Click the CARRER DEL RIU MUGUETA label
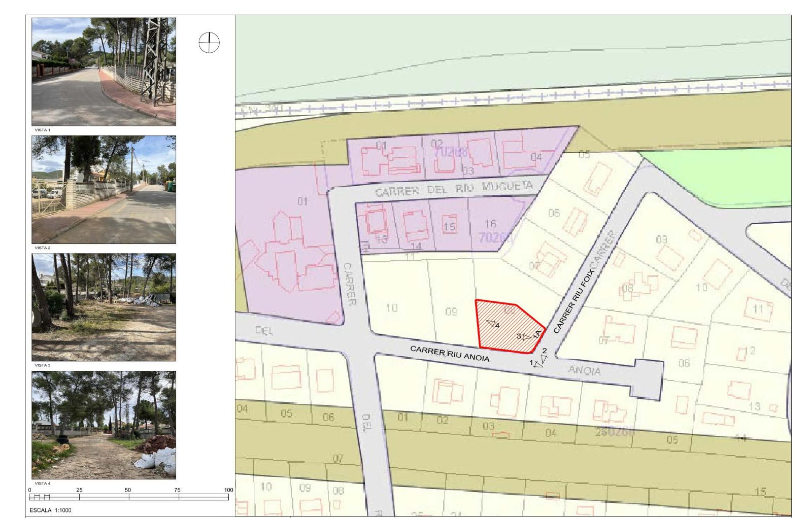This screenshot has width=812, height=518. click(454, 189)
